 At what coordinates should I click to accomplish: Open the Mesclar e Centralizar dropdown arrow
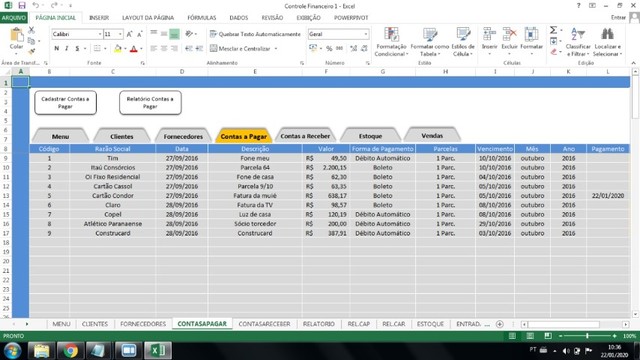tap(276, 49)
